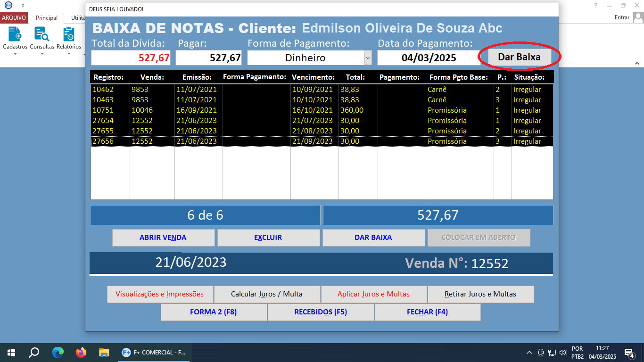Click the Total da Dívida field
644x362 pixels.
point(131,58)
